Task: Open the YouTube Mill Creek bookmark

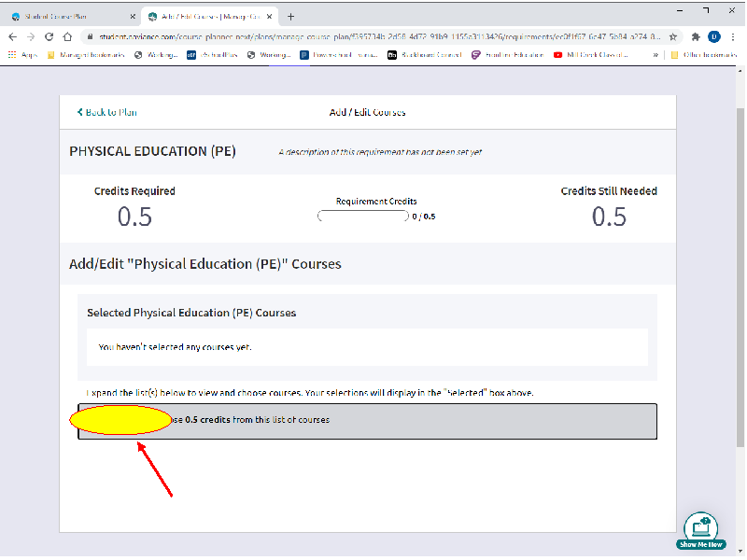Action: 591,55
